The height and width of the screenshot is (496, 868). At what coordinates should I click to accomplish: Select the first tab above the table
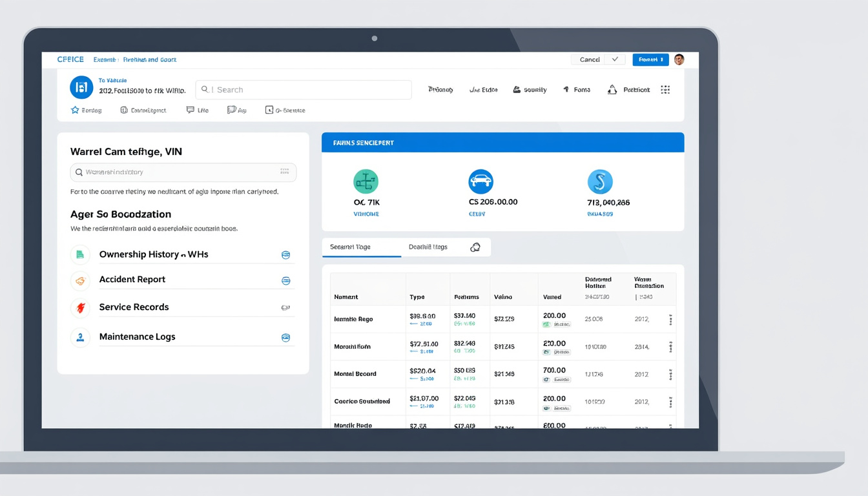point(351,247)
